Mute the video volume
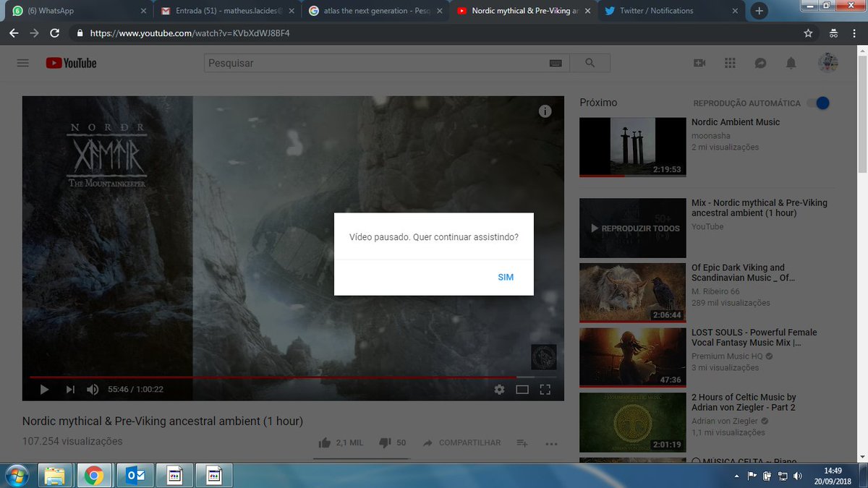 pyautogui.click(x=93, y=390)
